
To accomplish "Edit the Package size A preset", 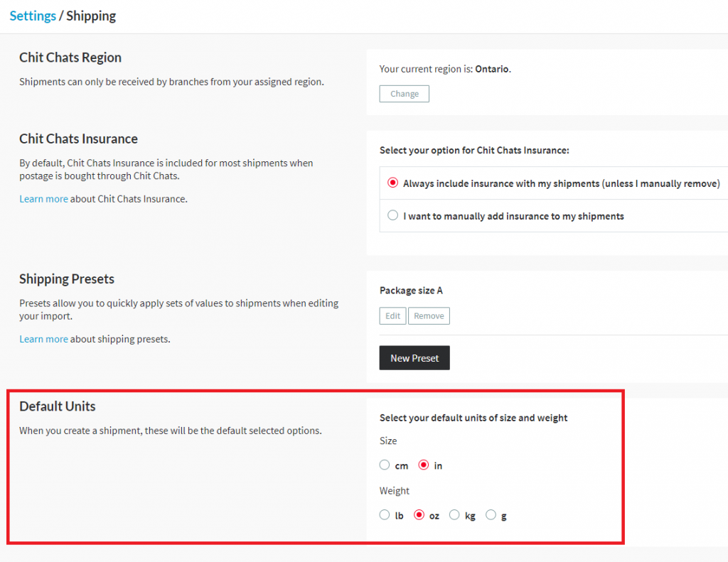I will [392, 316].
